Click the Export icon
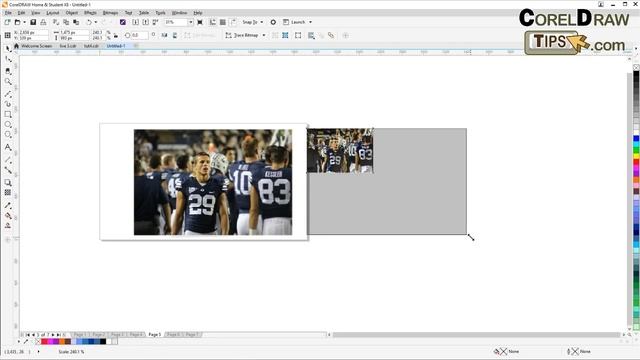 click(145, 22)
